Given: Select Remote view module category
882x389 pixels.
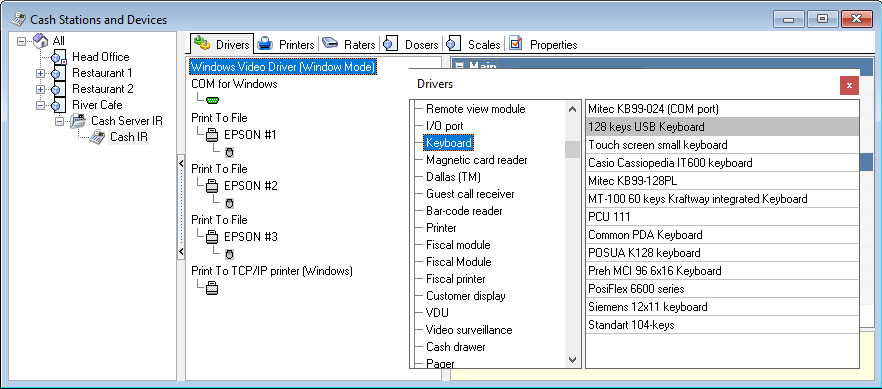Looking at the screenshot, I should [x=476, y=109].
